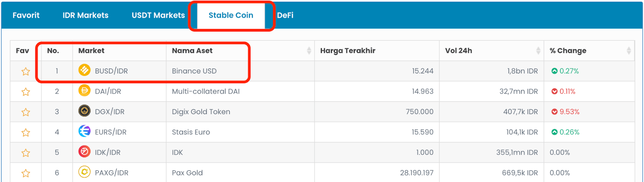Mark DGX/IDR as favorite via star
Screen dimensions: 644x182
[x=26, y=112]
